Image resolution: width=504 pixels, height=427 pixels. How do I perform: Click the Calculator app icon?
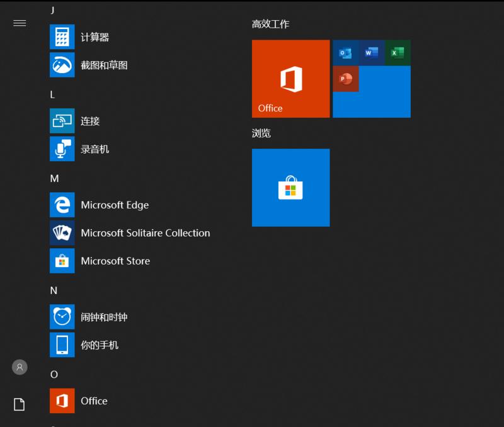(62, 37)
